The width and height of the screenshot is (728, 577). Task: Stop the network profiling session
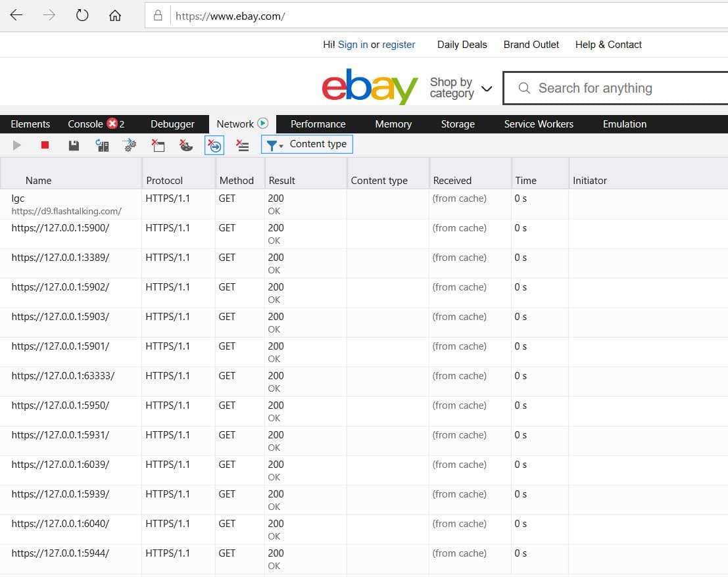pyautogui.click(x=45, y=145)
